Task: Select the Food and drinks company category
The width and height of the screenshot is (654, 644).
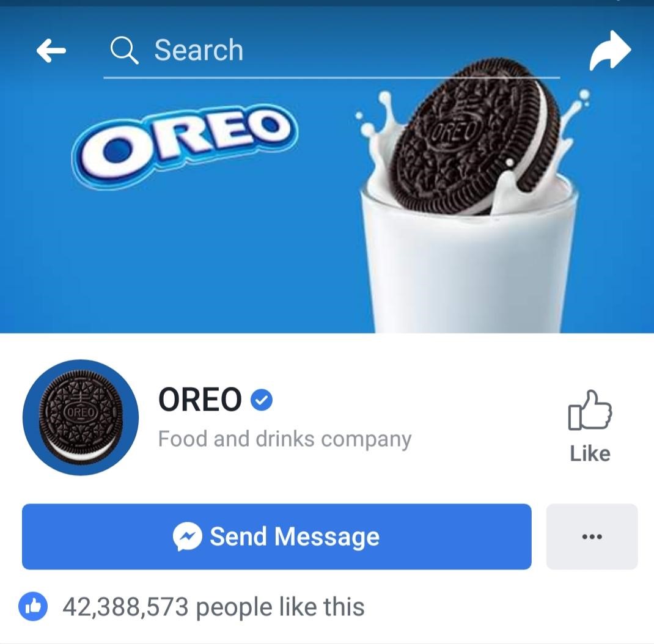Action: (x=285, y=439)
